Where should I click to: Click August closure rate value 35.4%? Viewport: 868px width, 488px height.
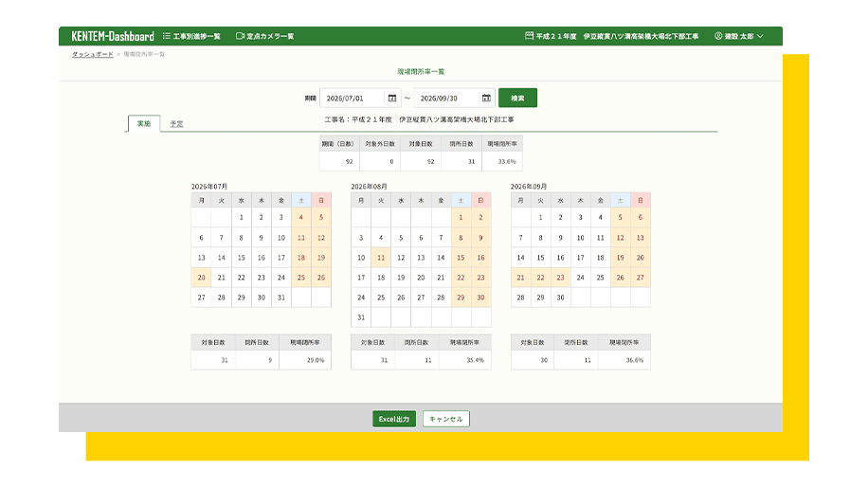click(475, 360)
